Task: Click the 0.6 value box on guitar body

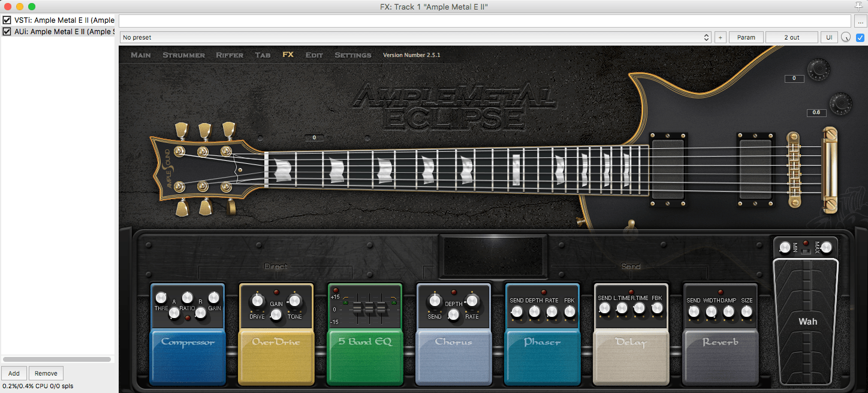Action: [816, 113]
